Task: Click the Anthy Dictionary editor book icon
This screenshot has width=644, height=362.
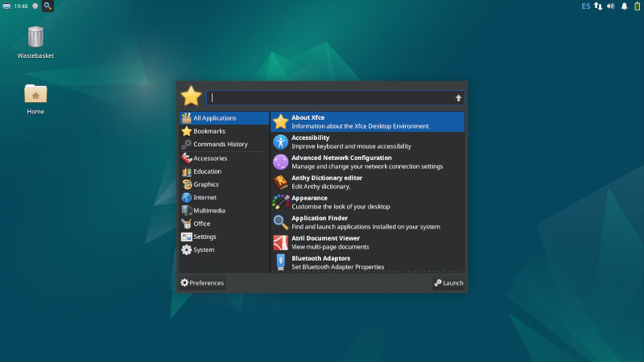Action: pyautogui.click(x=280, y=183)
